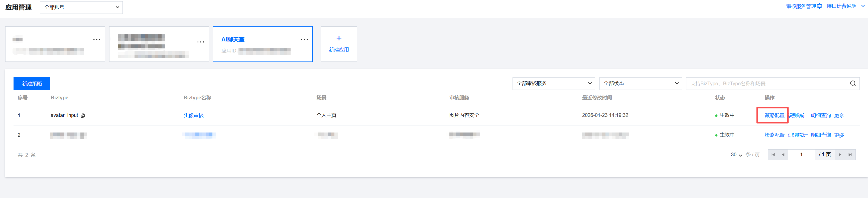Screen dimensions: 868x198
Task: Change the 30 items per page selector
Action: pos(736,155)
